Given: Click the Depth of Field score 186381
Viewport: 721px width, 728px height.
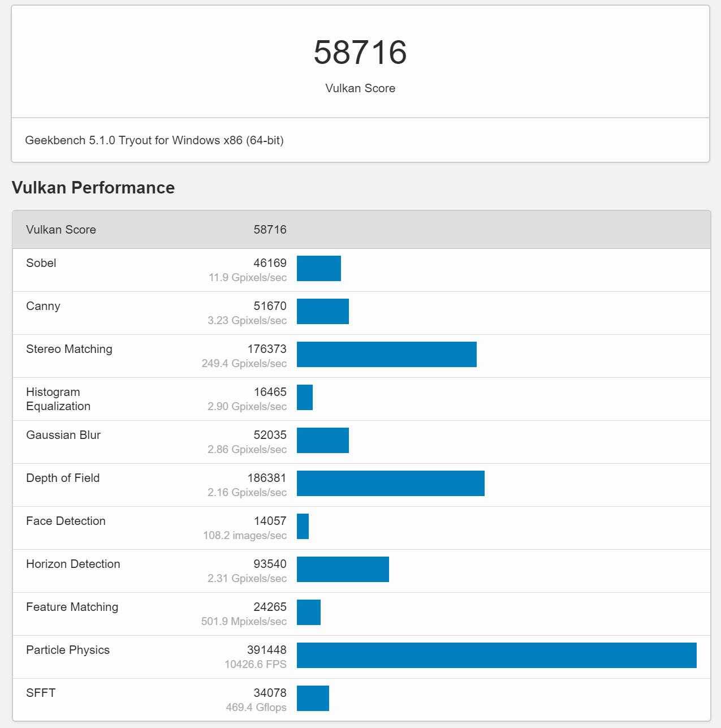Looking at the screenshot, I should coord(267,478).
